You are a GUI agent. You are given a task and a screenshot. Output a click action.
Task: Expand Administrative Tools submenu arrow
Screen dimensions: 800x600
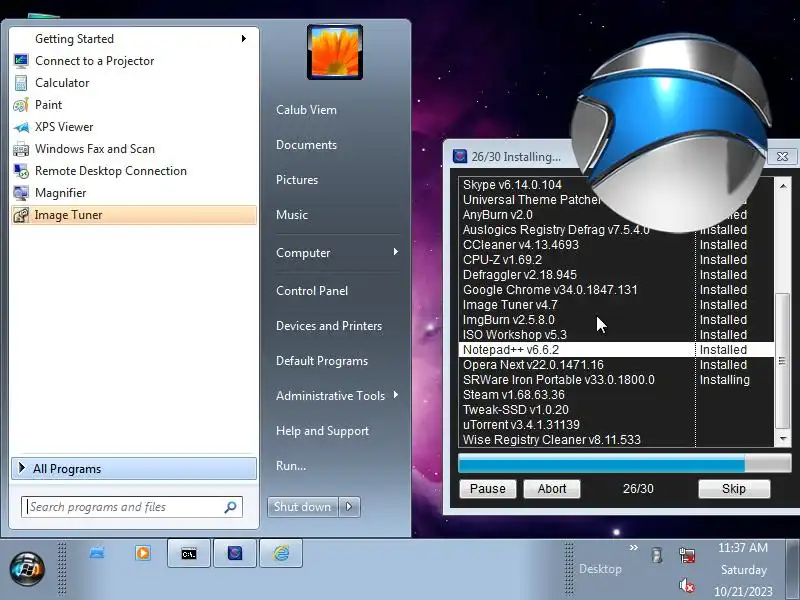coord(395,395)
